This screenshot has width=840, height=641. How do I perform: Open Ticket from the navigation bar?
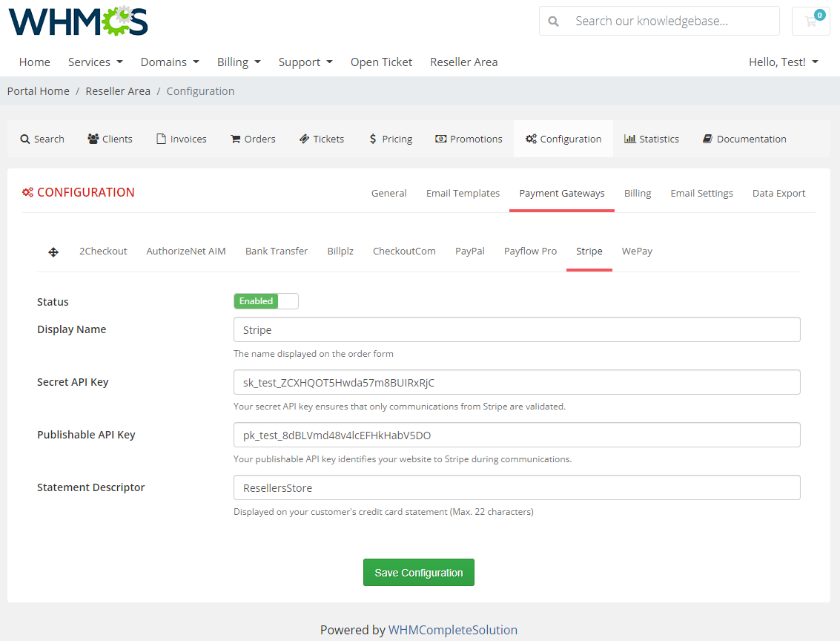(x=381, y=62)
